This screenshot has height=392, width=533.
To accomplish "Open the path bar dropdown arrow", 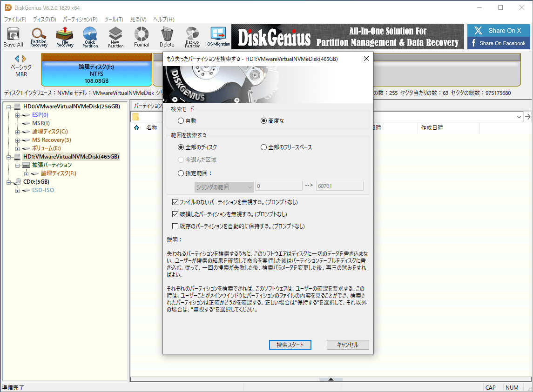I will [x=519, y=117].
